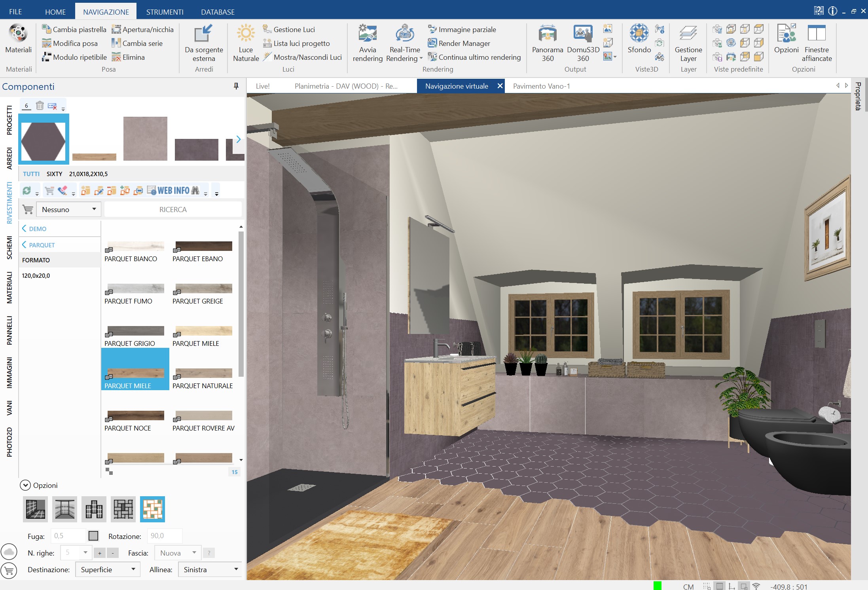Open the Live! document tab

(263, 86)
